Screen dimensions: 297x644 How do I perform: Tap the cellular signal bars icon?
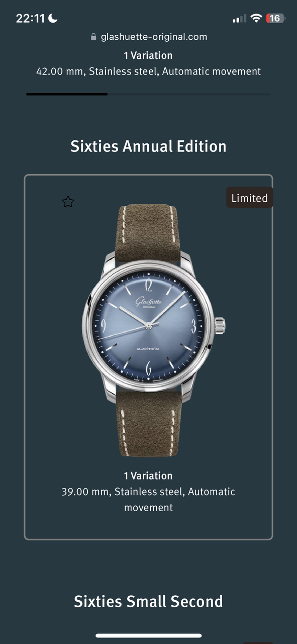(x=239, y=19)
